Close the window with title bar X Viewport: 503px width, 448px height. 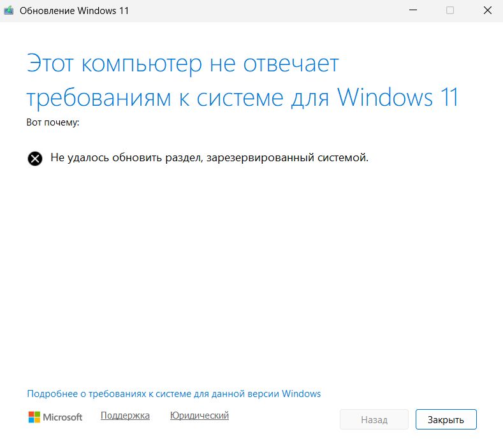(488, 10)
